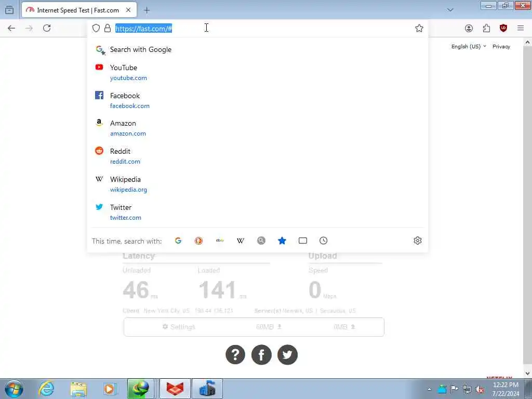Open the Windows Start menu

point(14,389)
